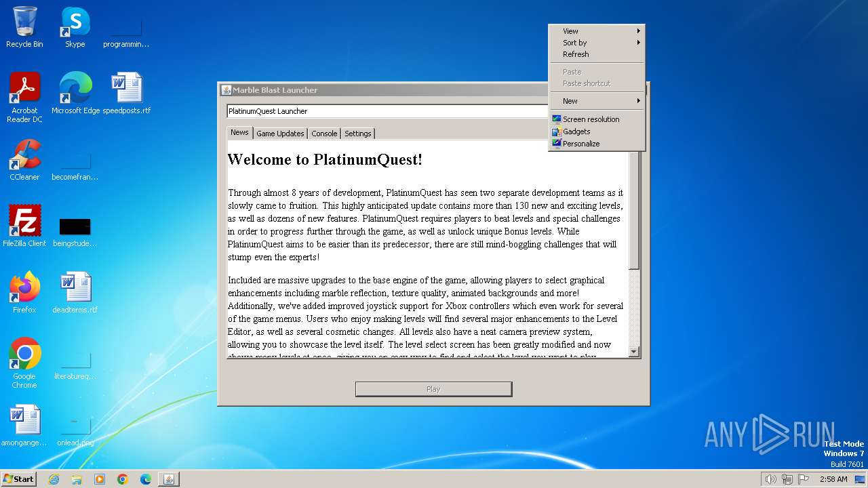Open Acrobat Reader DC shortcut
The image size is (868, 488).
[x=24, y=97]
